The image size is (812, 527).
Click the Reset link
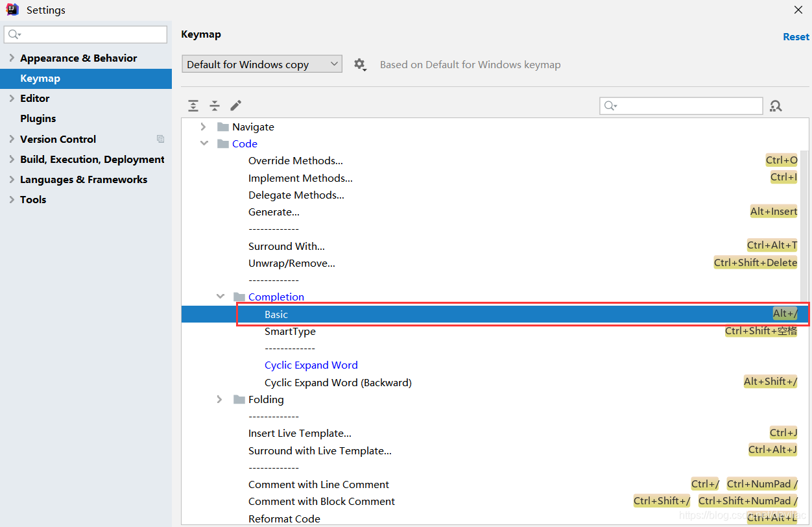point(796,37)
